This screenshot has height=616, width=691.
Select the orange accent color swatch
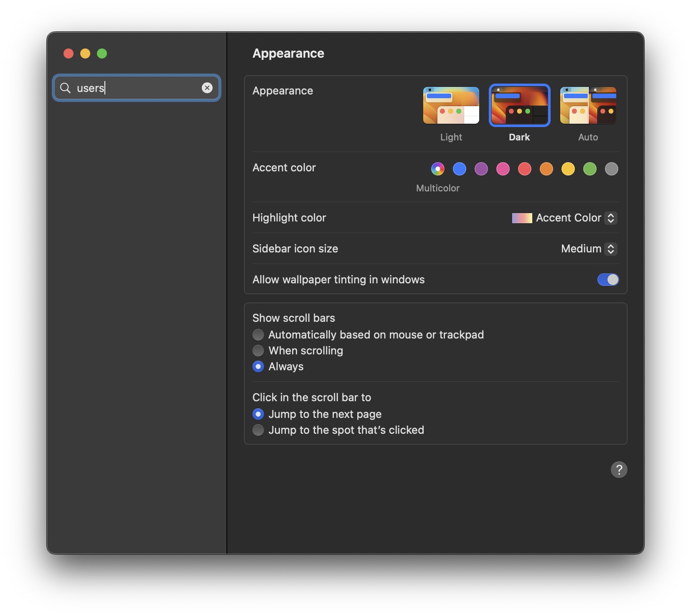point(546,169)
